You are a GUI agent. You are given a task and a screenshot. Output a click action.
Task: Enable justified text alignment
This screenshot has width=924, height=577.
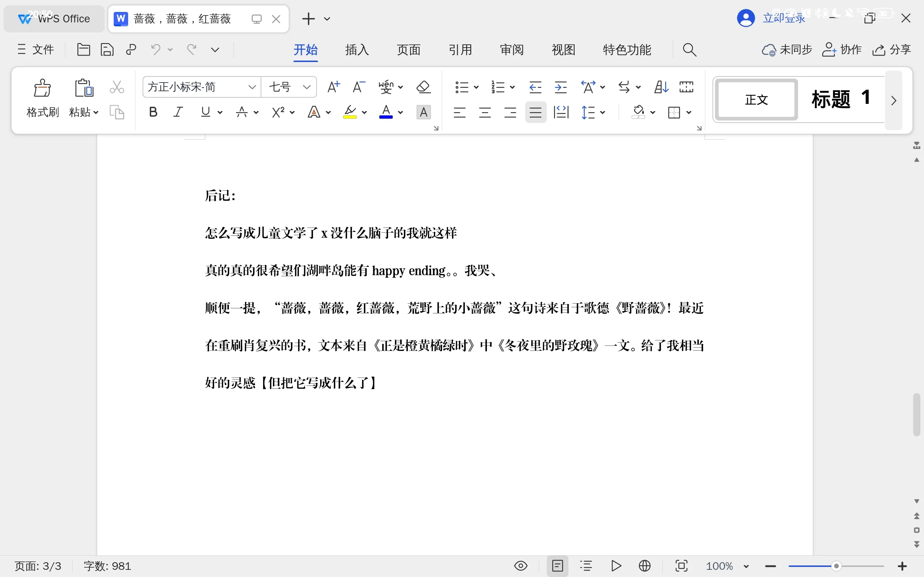click(535, 112)
